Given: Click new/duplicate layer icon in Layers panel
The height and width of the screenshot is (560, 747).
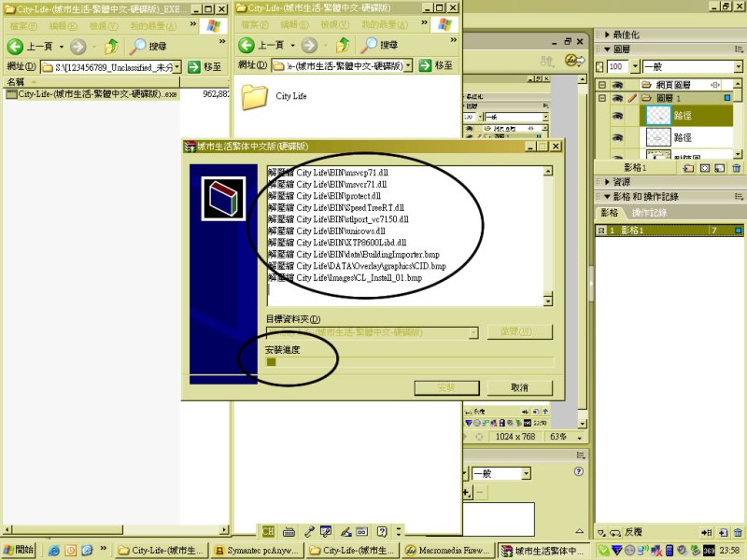Looking at the screenshot, I should [x=688, y=168].
